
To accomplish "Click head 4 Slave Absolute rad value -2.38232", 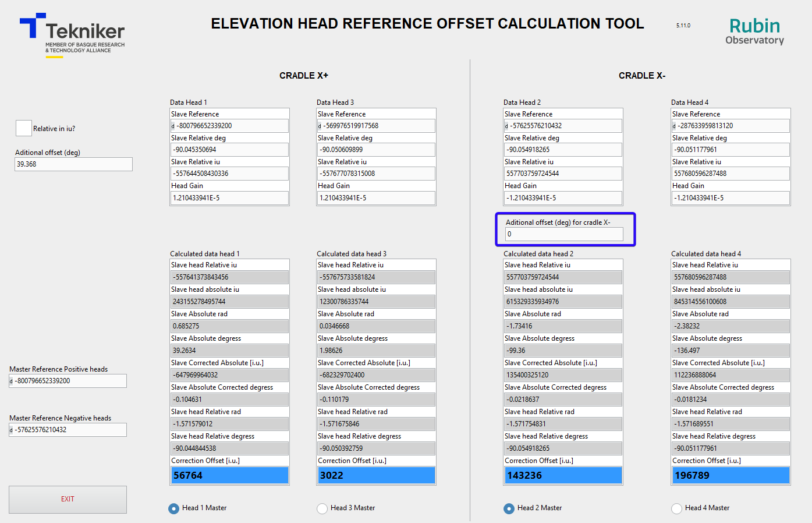I will (x=731, y=326).
